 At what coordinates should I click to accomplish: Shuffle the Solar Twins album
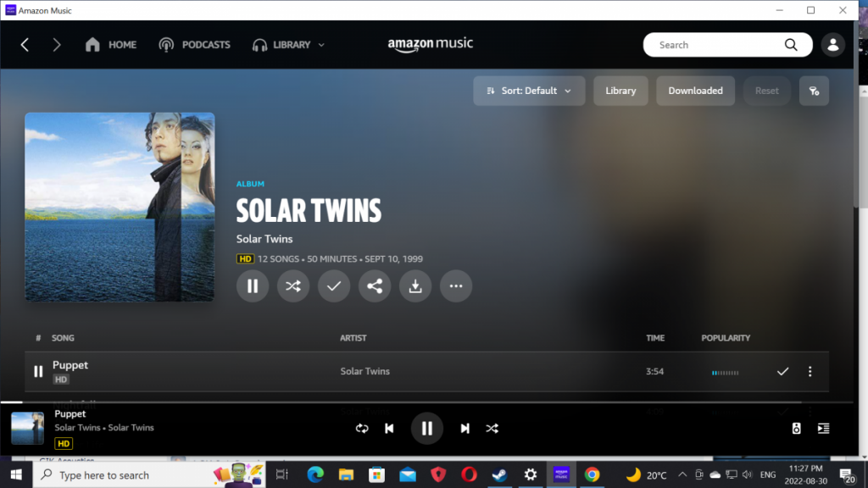pos(292,286)
